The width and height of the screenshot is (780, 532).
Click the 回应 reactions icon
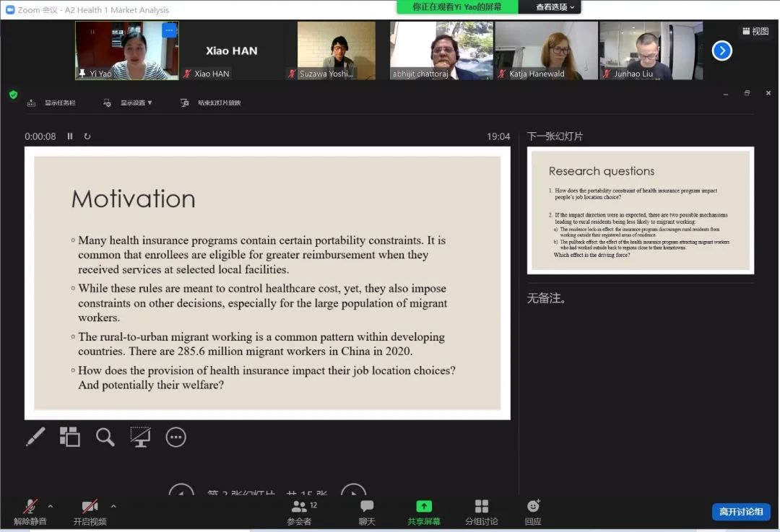533,512
